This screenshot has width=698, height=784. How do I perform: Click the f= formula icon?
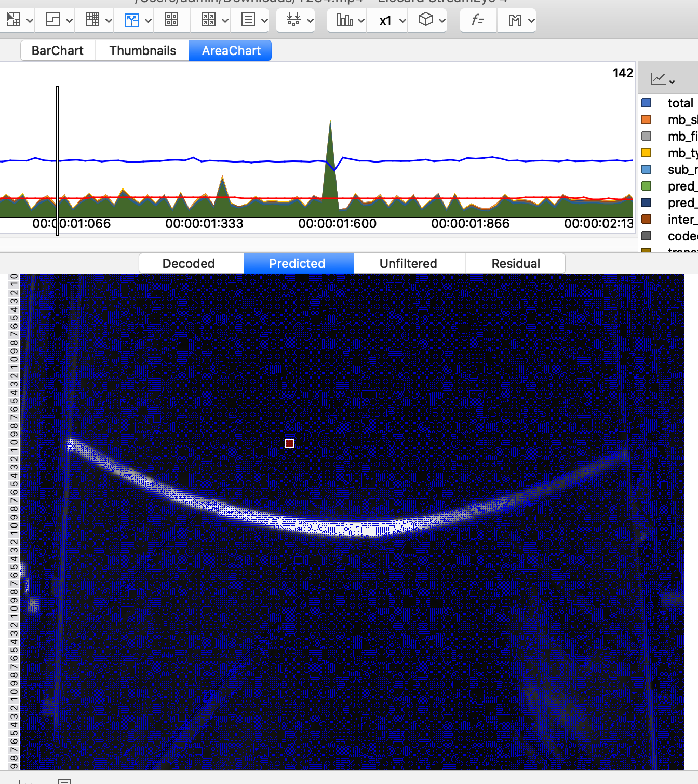[477, 20]
